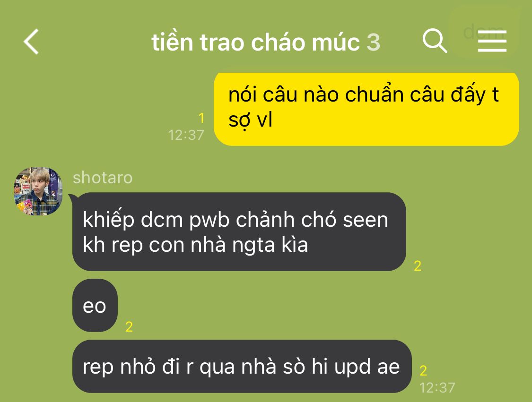Tap read count 2 beside rep nhỏ message
Image resolution: width=532 pixels, height=402 pixels.
(423, 371)
